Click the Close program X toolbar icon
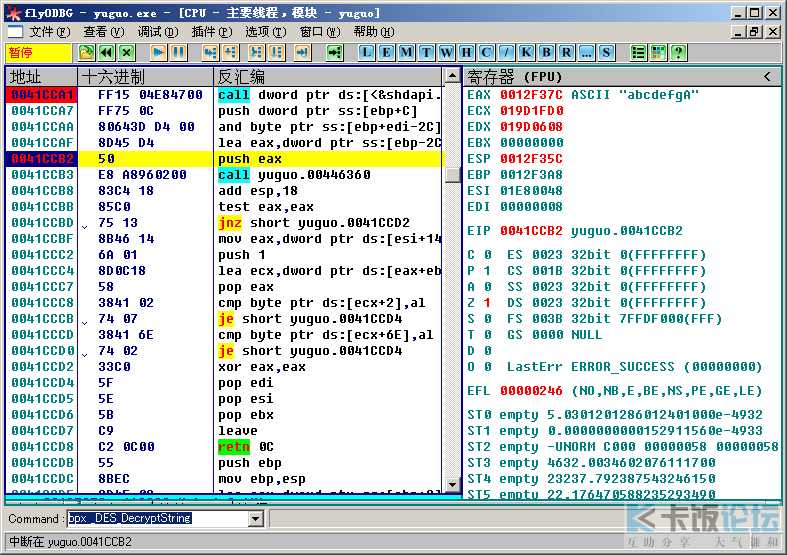 [x=127, y=52]
